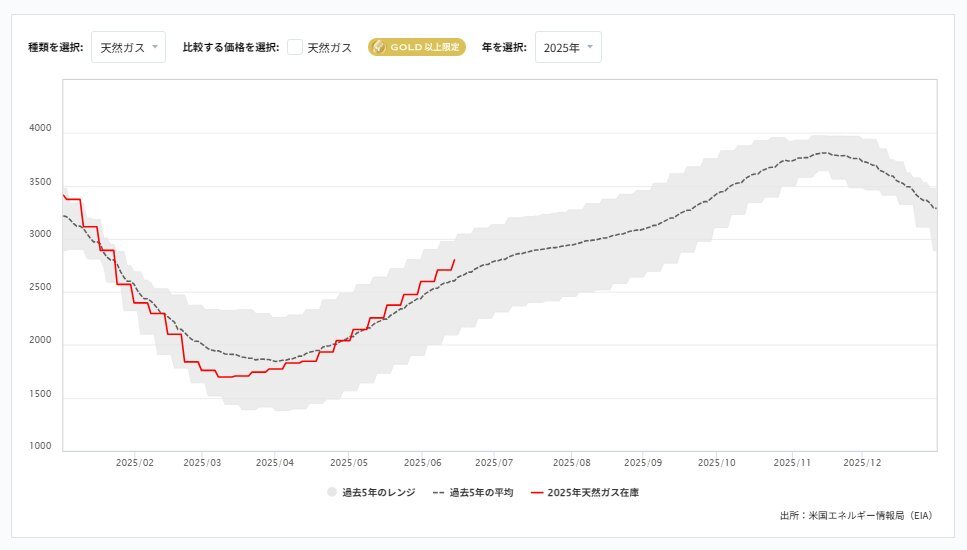
Task: Click the 年を選択 label
Action: click(504, 47)
